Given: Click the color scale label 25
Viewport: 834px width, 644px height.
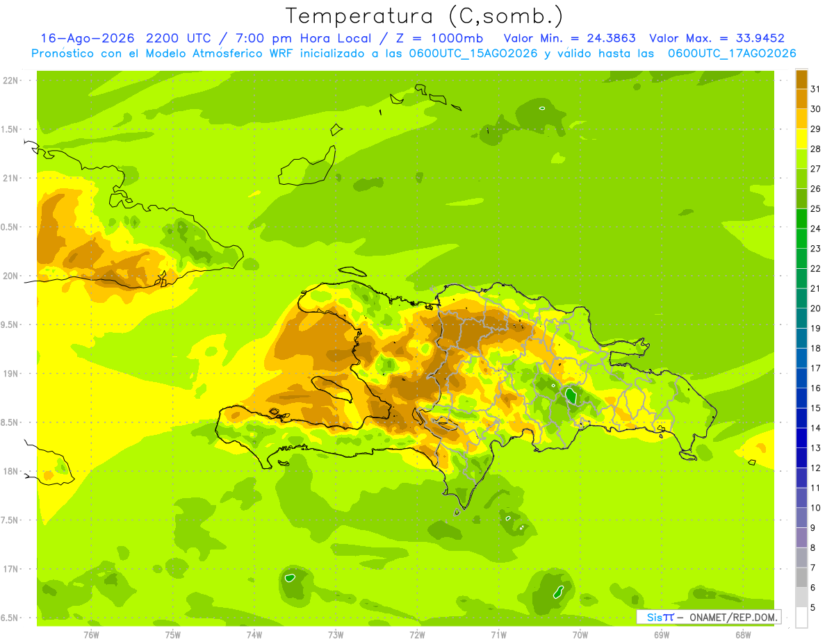Looking at the screenshot, I should 816,208.
